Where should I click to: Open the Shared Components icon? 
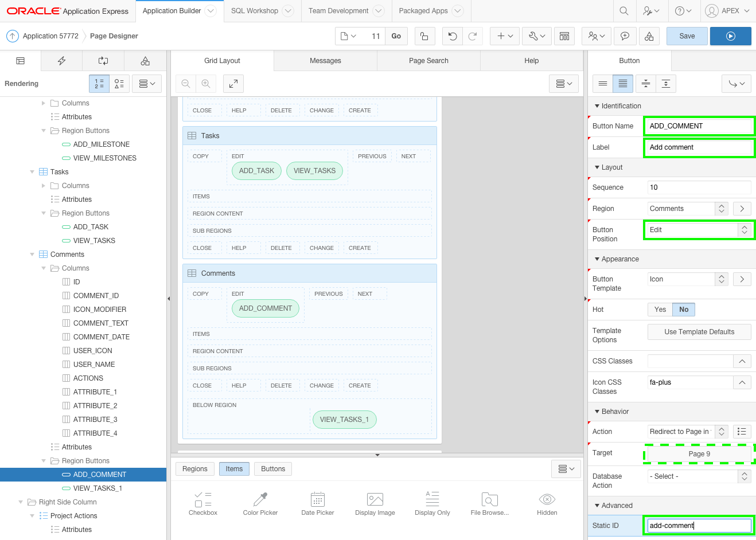649,36
